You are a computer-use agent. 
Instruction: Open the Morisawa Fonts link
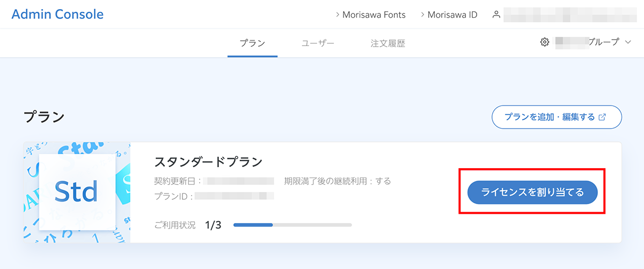(x=370, y=15)
